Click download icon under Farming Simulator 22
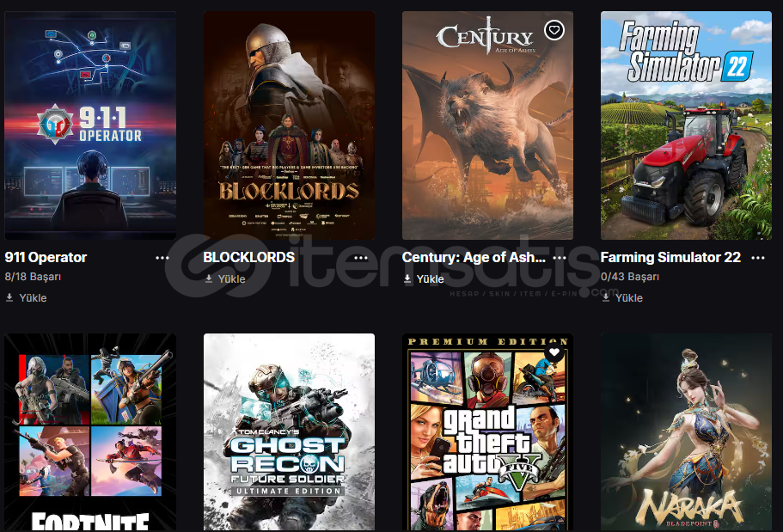Image resolution: width=783 pixels, height=532 pixels. pos(606,297)
